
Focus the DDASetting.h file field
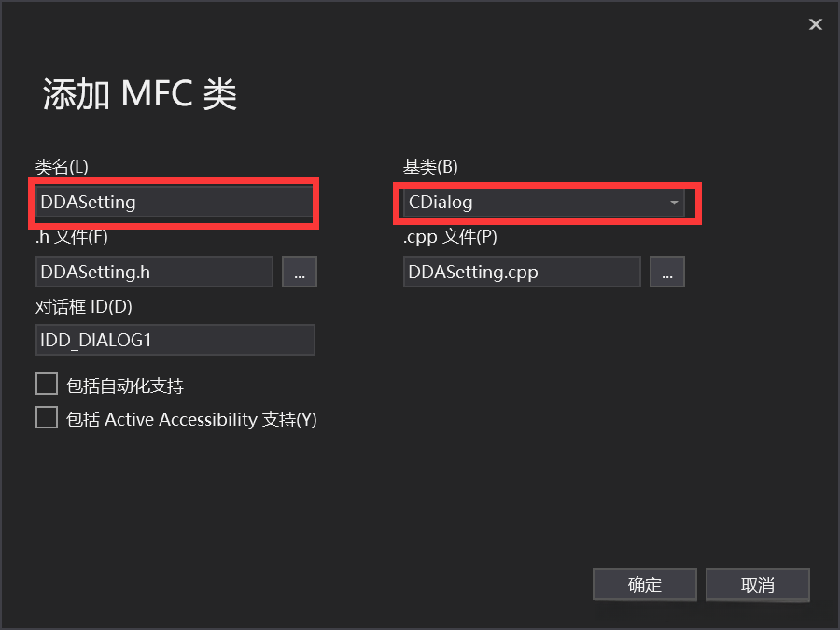pos(154,272)
